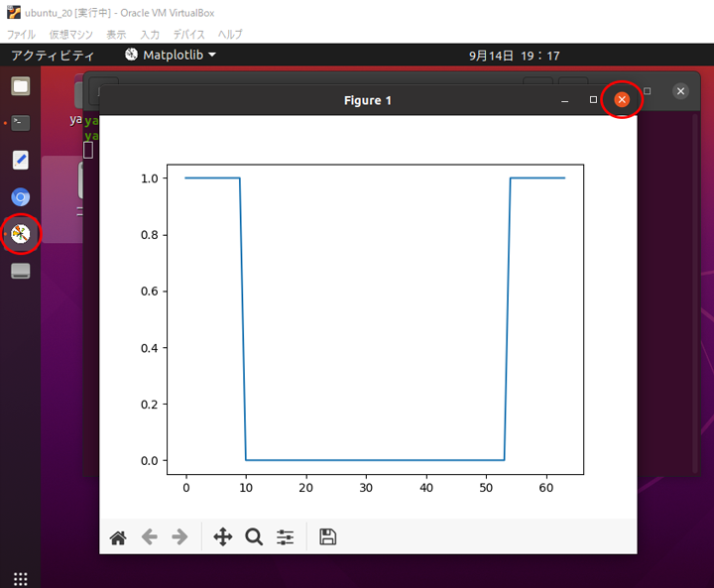Close the terminal window behind the figure

point(680,91)
